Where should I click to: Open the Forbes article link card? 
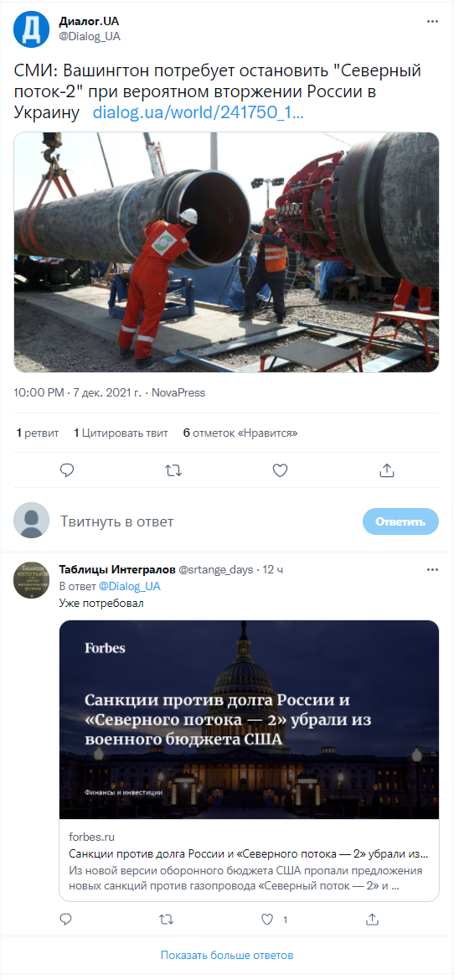click(250, 760)
